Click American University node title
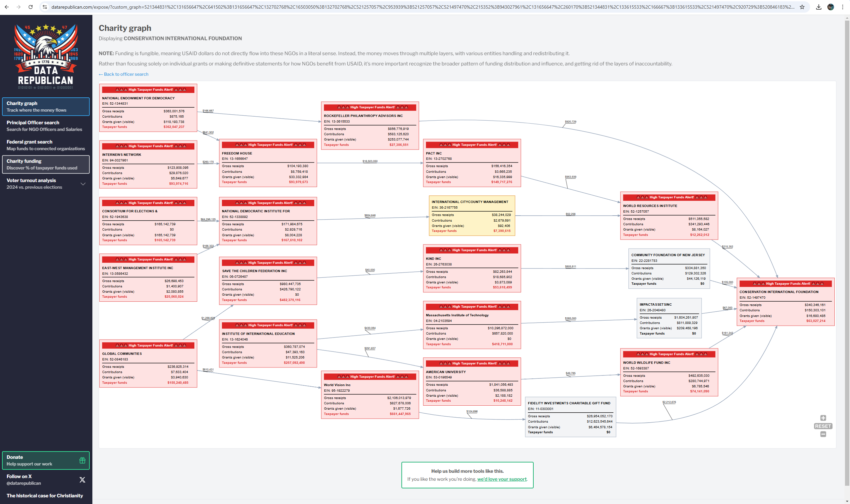 coord(446,372)
